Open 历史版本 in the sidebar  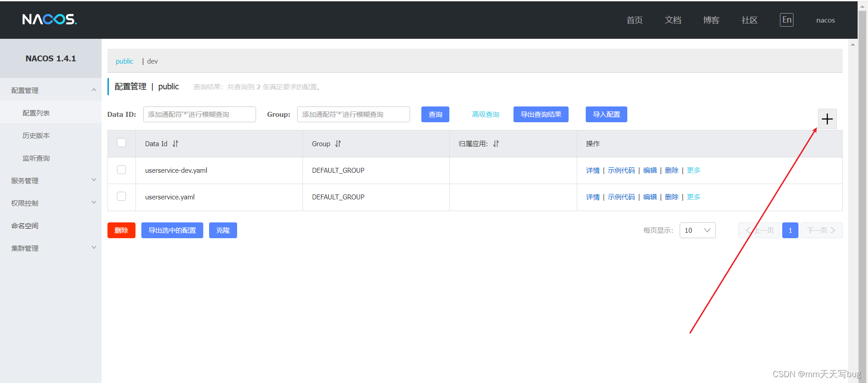click(36, 135)
